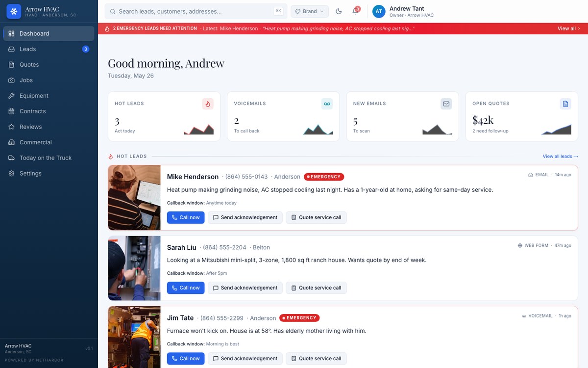Toggle dark mode moon icon
588x368 pixels.
tap(339, 11)
